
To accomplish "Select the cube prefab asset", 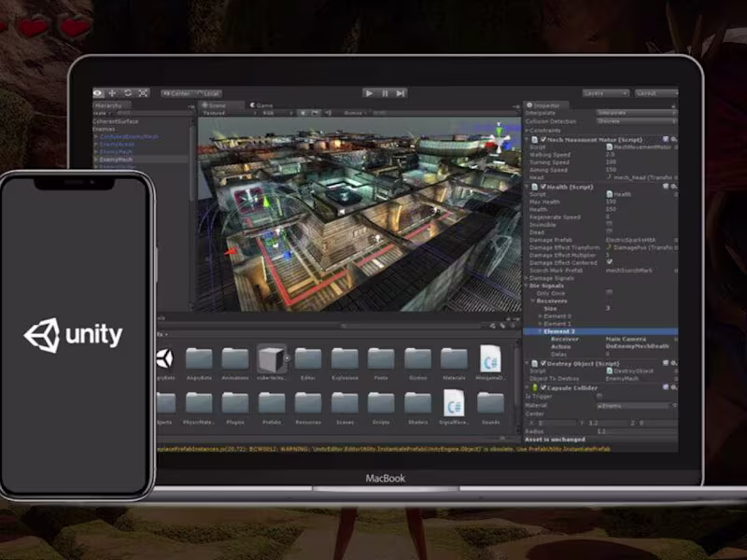I will tap(272, 359).
